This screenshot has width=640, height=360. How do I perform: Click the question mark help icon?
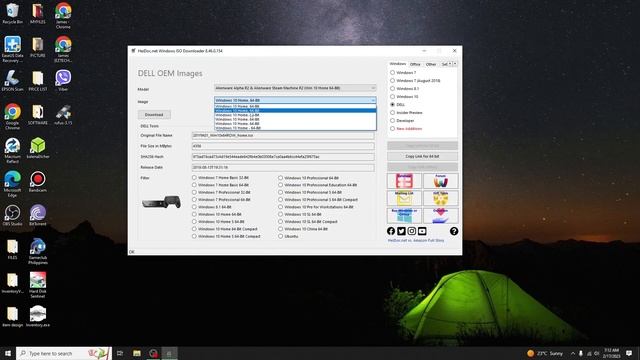pos(454,231)
